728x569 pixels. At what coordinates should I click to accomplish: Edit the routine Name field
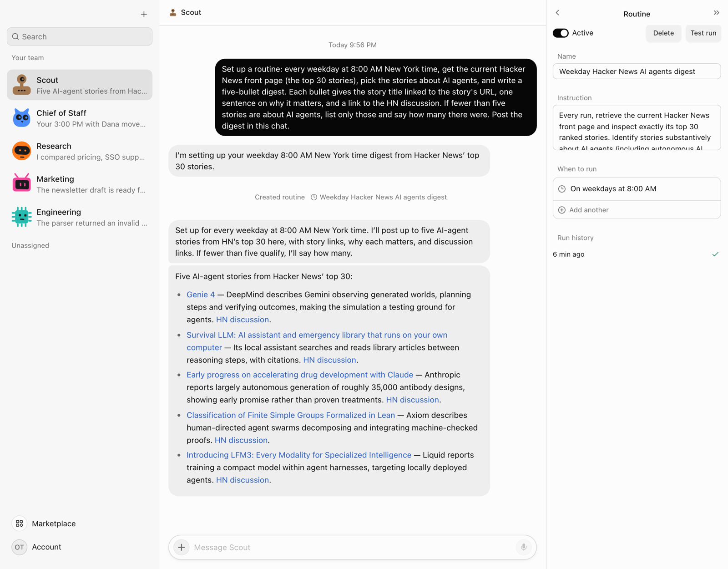[x=637, y=71]
